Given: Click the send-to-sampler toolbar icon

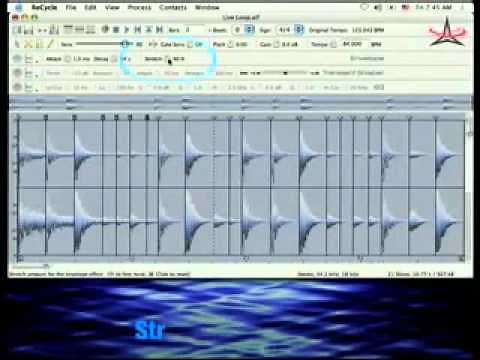Looking at the screenshot, I should (54, 30).
